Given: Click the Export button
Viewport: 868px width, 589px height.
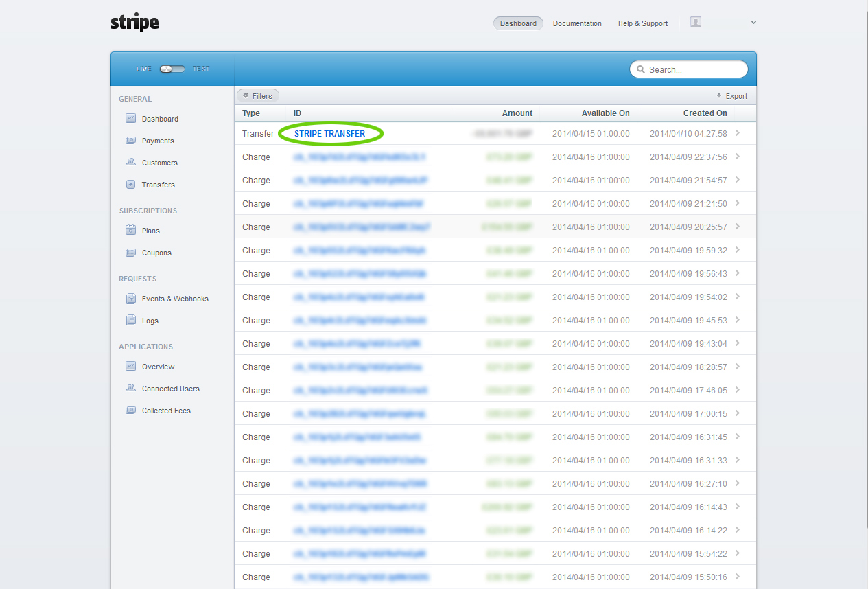Looking at the screenshot, I should [x=731, y=96].
